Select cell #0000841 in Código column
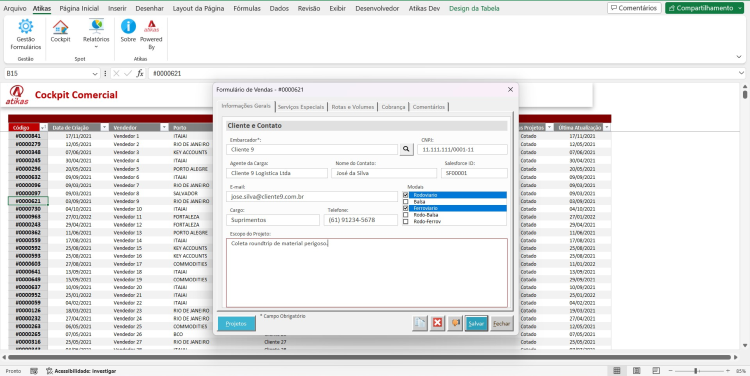Viewport: 750px width, 376px height. 28,136
